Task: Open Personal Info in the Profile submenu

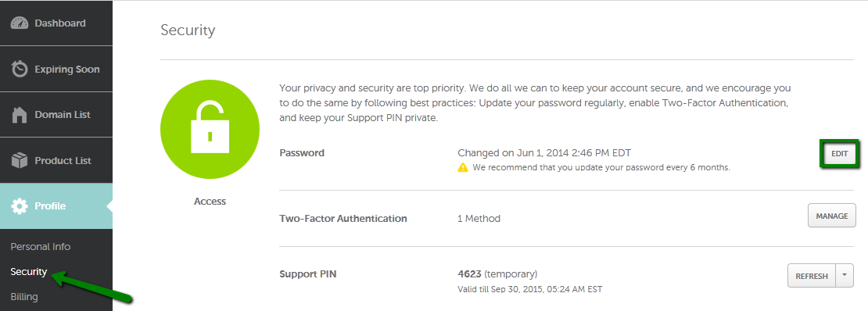Action: [x=41, y=247]
